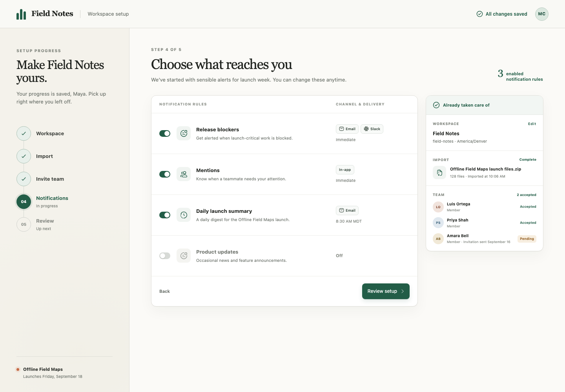Viewport: 565px width, 392px height.
Task: Select the Slack channel chip
Action: (372, 129)
